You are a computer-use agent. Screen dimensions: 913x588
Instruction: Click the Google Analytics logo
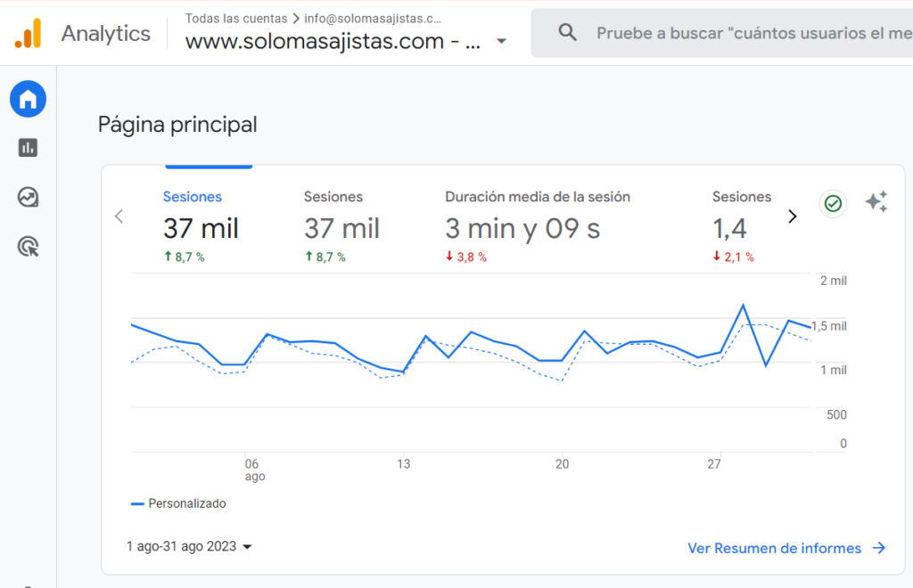tap(28, 33)
